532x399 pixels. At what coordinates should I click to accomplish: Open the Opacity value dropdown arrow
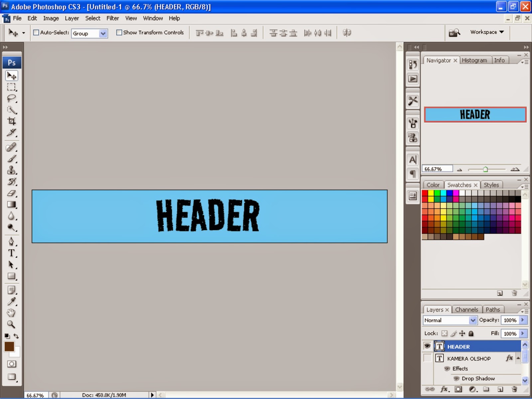pos(523,320)
